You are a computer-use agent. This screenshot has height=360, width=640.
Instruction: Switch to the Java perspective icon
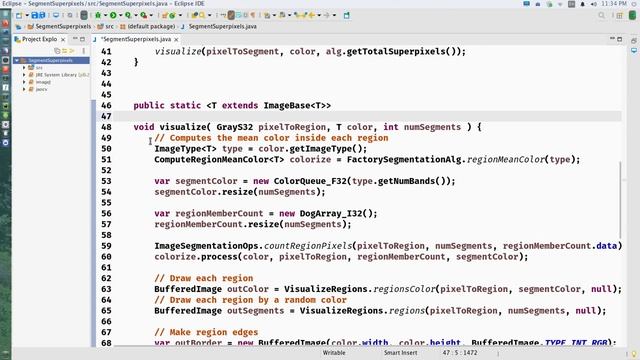pos(632,16)
